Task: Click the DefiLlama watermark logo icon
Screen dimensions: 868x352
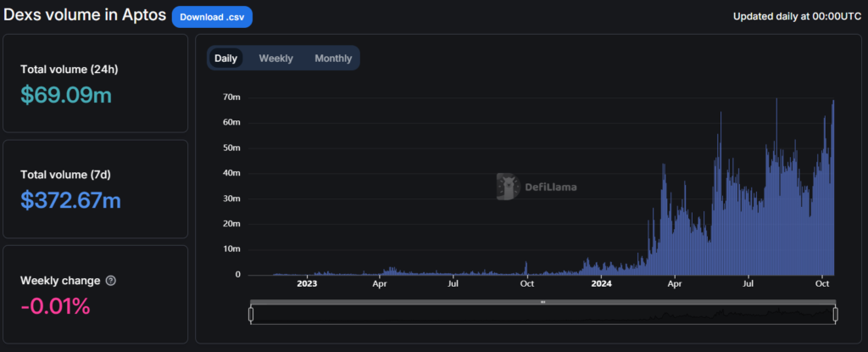Action: (x=507, y=187)
